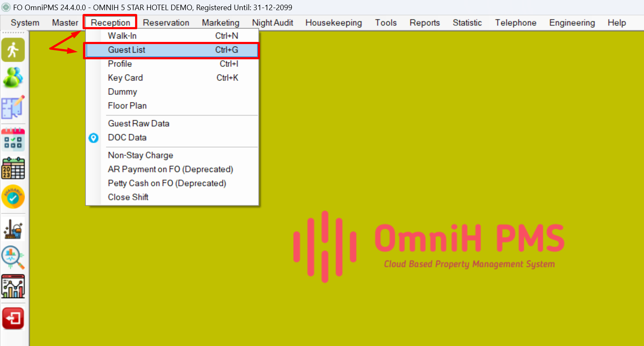The width and height of the screenshot is (644, 346).
Task: Click the magnifier analytics sidebar icon
Action: 13,257
